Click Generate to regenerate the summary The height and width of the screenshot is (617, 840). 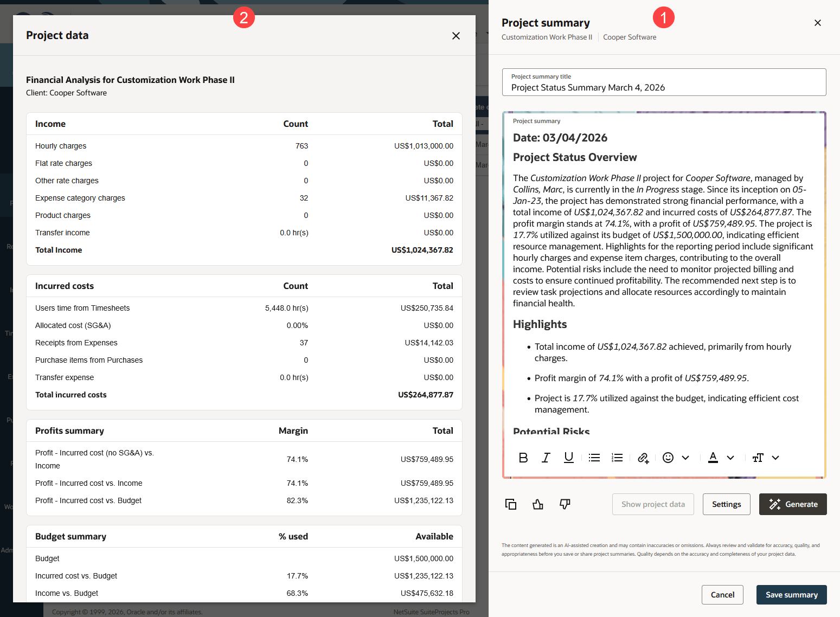(793, 504)
